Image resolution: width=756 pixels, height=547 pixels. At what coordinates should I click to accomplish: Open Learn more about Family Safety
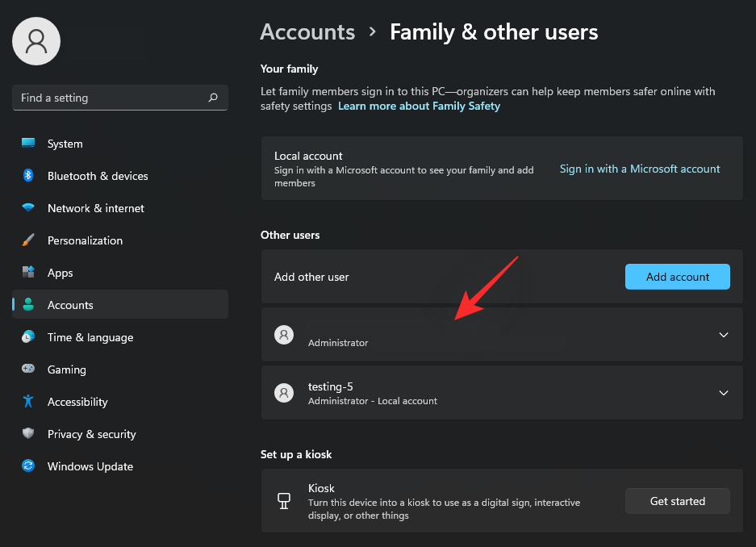coord(419,106)
